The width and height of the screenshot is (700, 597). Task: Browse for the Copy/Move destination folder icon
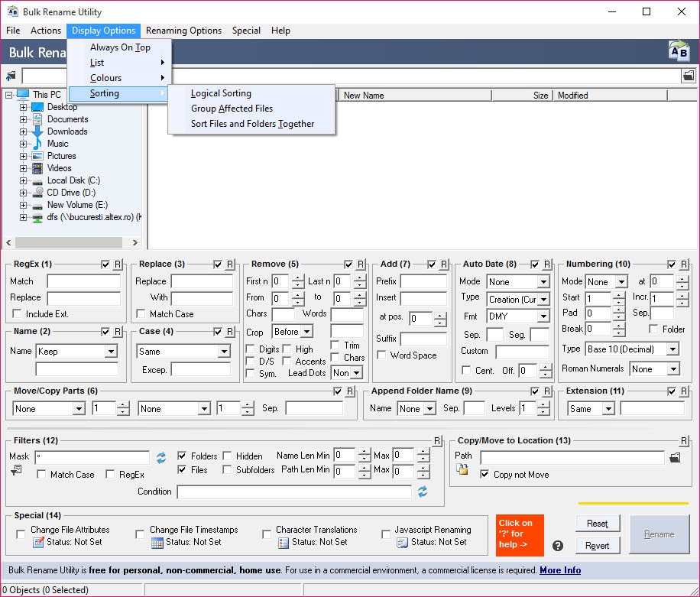pyautogui.click(x=675, y=457)
